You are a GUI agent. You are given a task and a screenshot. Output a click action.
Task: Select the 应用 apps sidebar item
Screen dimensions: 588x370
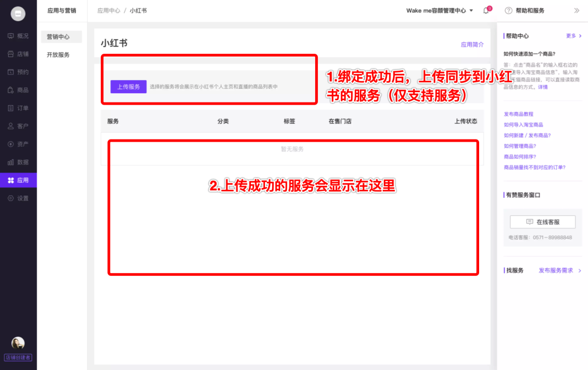18,180
